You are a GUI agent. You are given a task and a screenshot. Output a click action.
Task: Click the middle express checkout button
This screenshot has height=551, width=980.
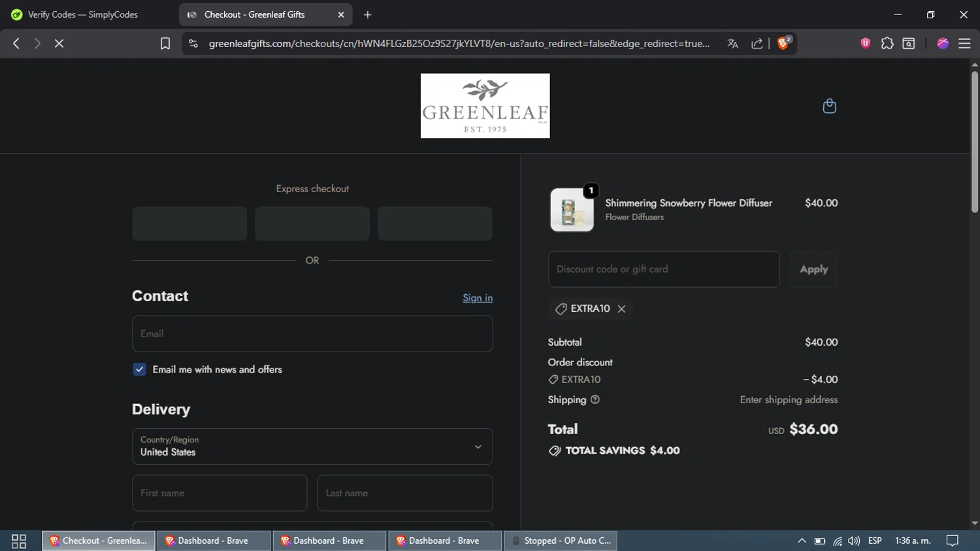coord(312,224)
